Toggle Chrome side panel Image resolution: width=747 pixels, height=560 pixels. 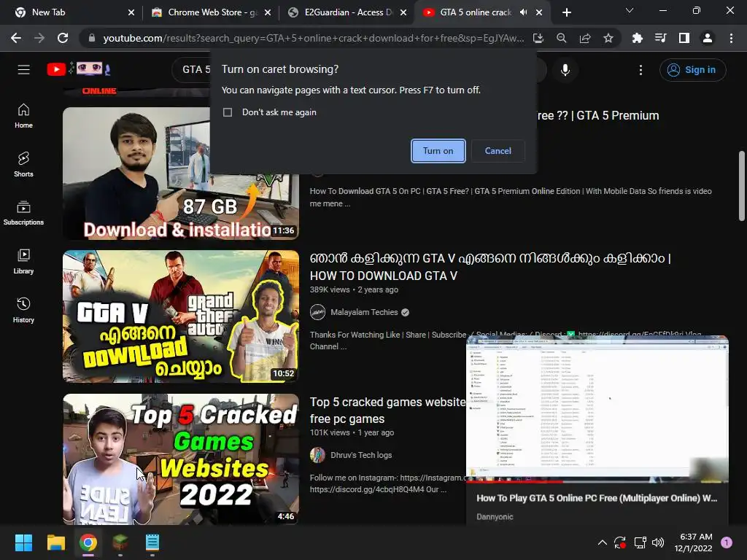pyautogui.click(x=684, y=38)
